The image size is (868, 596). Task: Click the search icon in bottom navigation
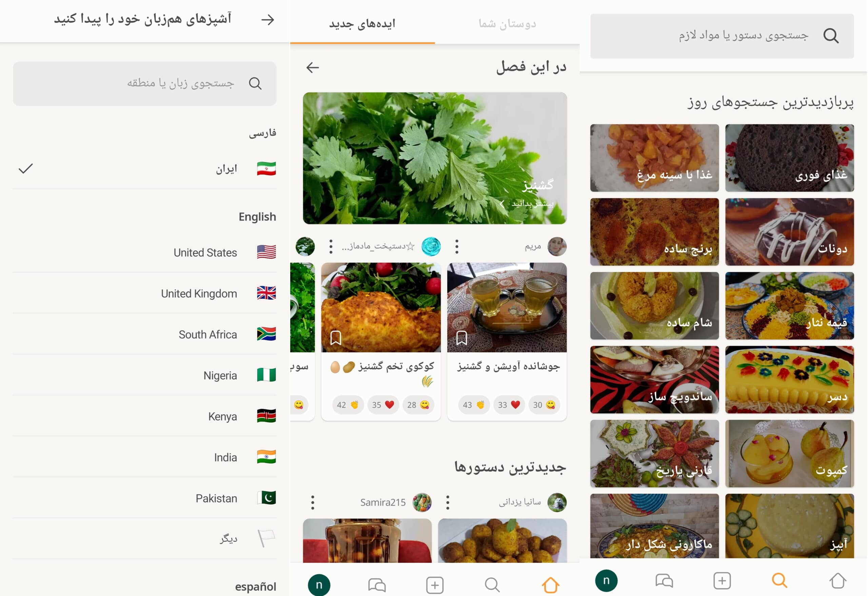(780, 579)
